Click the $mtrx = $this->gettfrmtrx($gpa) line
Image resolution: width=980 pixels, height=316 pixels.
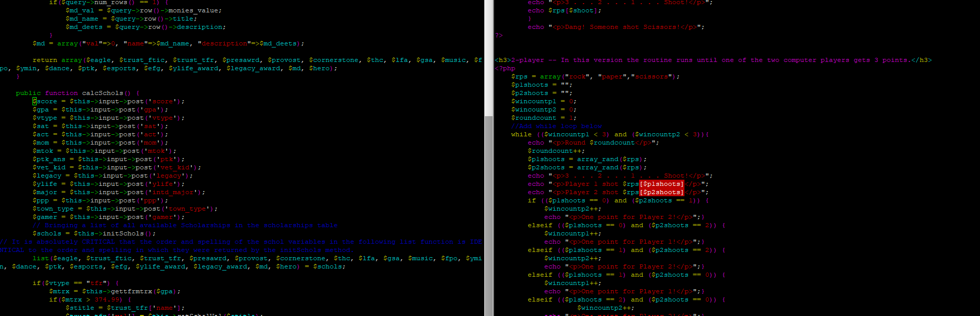115,291
